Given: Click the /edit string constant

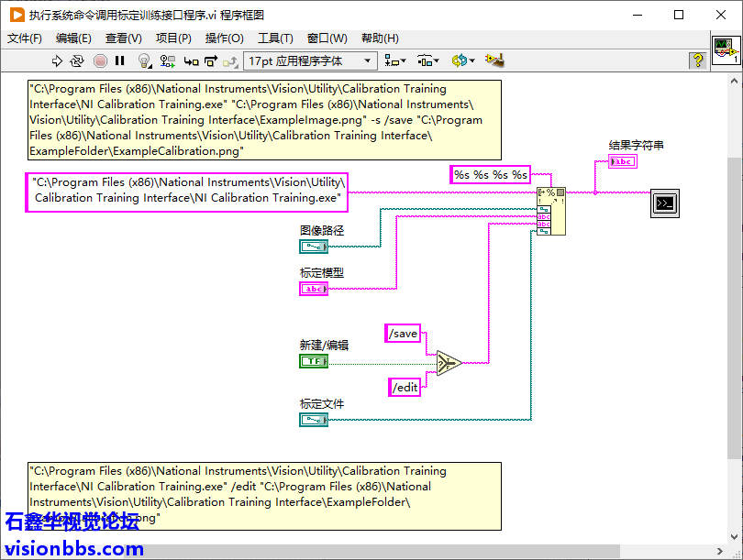Looking at the screenshot, I should (405, 387).
